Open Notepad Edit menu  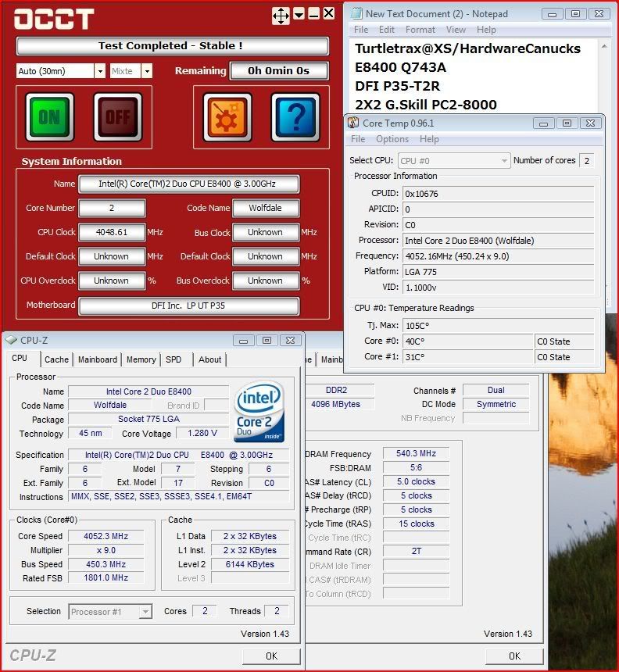coord(387,30)
